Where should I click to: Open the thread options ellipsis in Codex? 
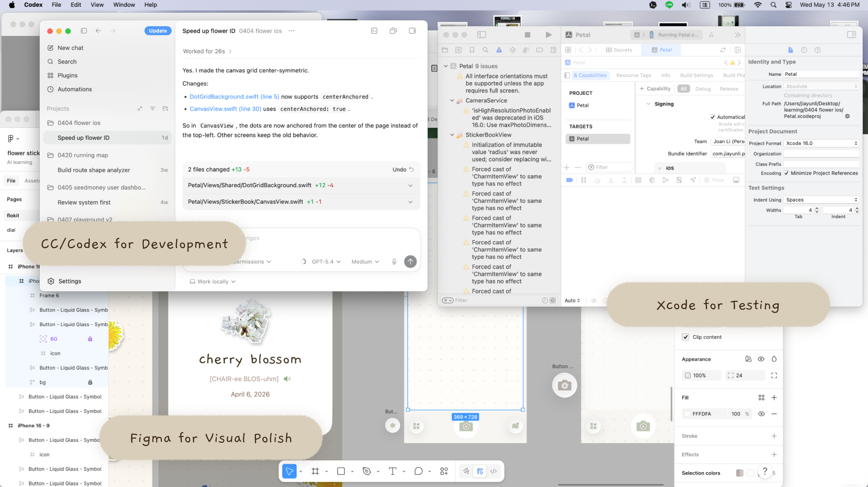tap(291, 31)
